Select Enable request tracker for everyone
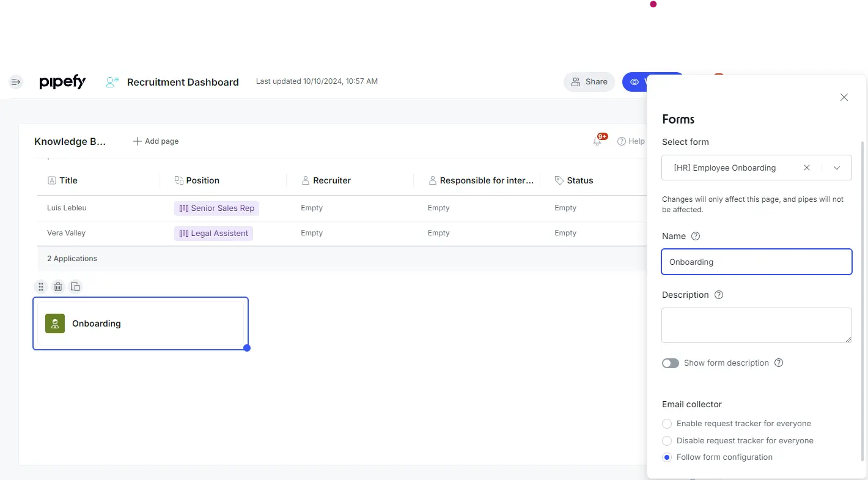The image size is (868, 480). pos(666,423)
